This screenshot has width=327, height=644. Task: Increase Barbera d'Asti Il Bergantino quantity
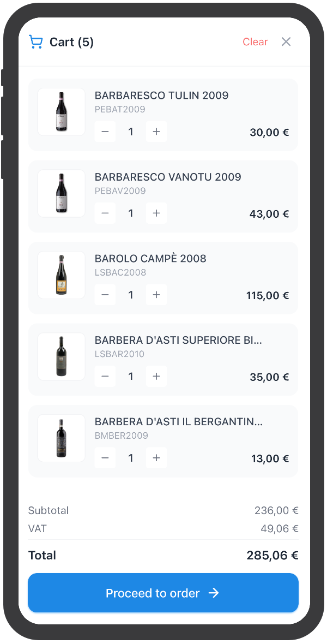(x=156, y=458)
